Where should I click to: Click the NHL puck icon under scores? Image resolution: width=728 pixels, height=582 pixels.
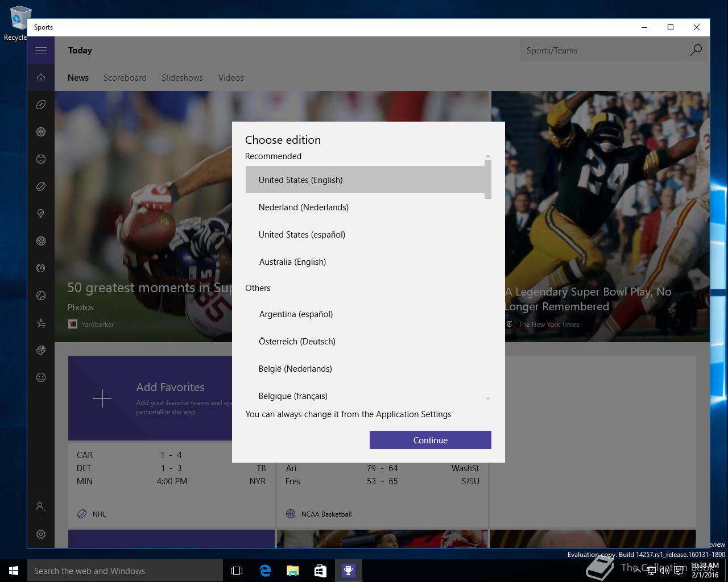(x=82, y=514)
